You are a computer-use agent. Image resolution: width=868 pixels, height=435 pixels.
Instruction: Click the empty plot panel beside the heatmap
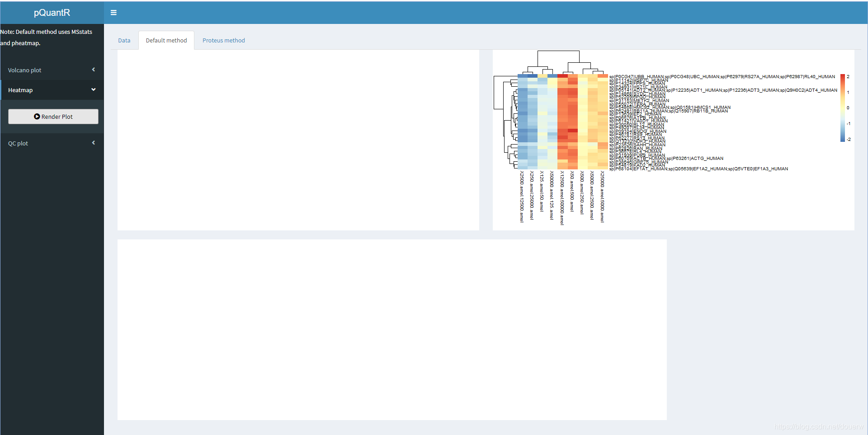(298, 139)
